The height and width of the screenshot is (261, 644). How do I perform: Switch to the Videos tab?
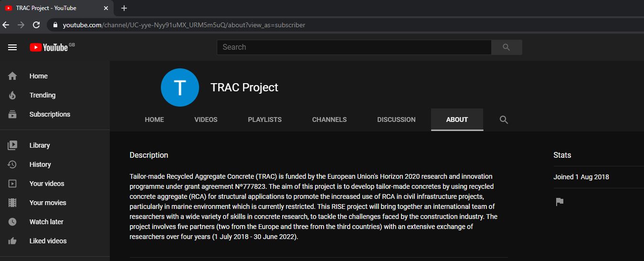[206, 120]
